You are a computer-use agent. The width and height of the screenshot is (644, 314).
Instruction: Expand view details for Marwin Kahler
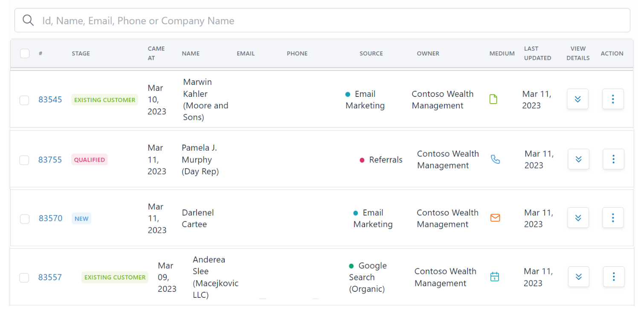click(577, 99)
